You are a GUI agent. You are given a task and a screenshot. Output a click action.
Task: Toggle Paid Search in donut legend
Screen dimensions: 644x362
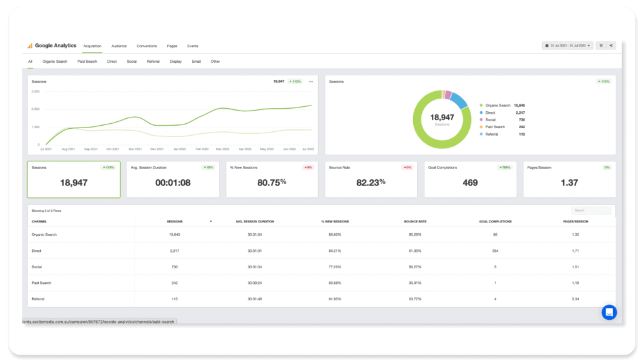(492, 127)
